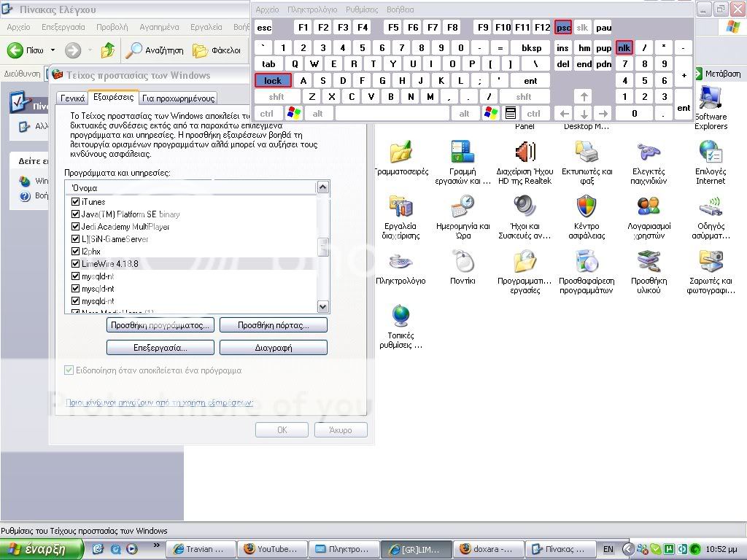Toggle notification when a program is blocked
This screenshot has width=747, height=560.
click(x=68, y=370)
